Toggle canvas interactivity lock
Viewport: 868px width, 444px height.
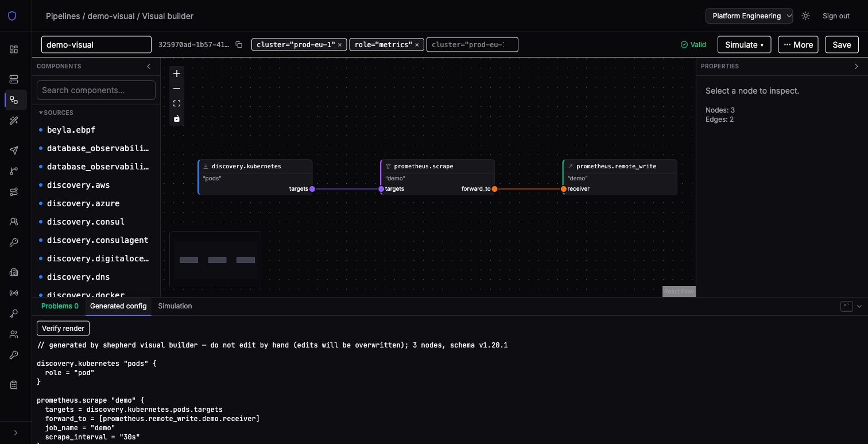pyautogui.click(x=177, y=118)
